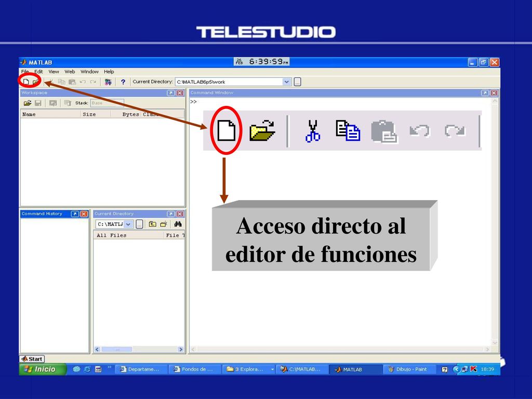
Task: Sort workspace by the Name column header
Action: tap(50, 114)
